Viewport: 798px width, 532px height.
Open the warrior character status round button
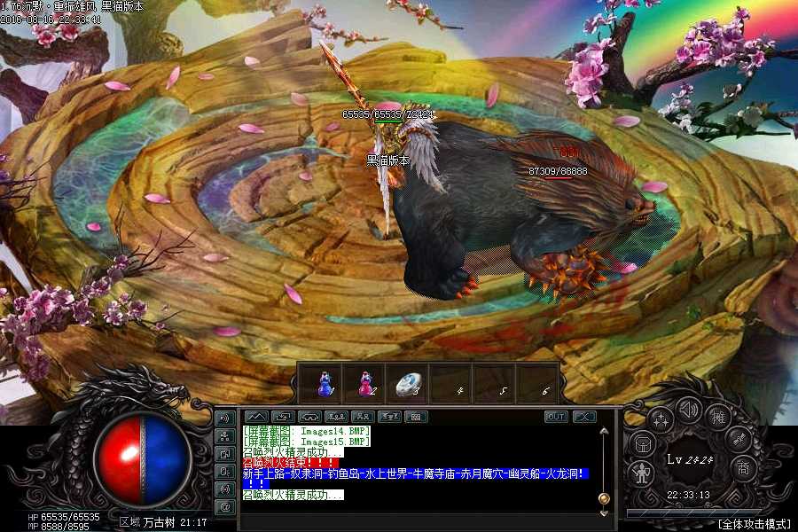tap(642, 473)
